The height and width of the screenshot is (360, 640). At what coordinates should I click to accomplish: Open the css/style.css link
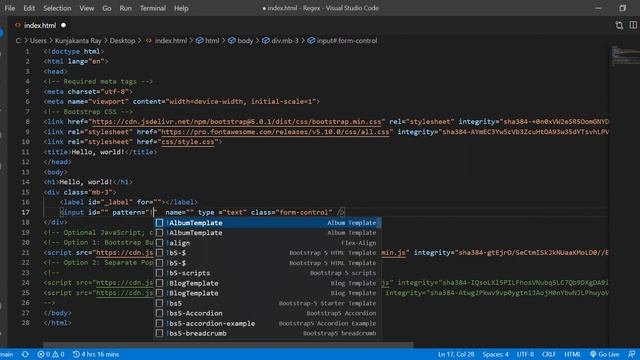pyautogui.click(x=188, y=142)
